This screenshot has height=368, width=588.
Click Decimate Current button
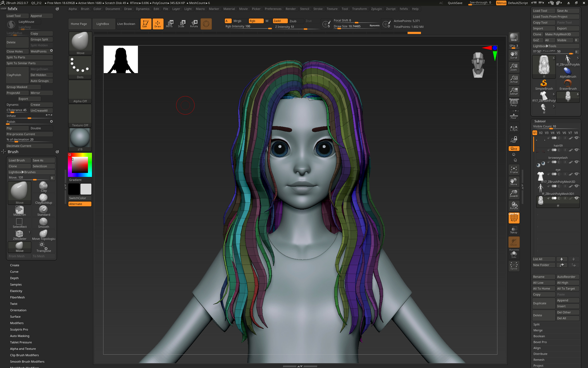point(29,146)
